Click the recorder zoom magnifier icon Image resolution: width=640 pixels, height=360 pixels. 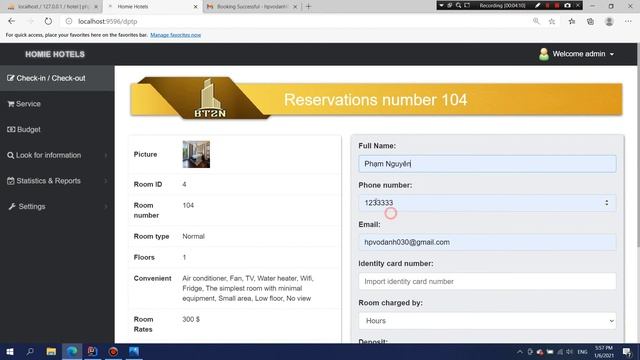458,5
